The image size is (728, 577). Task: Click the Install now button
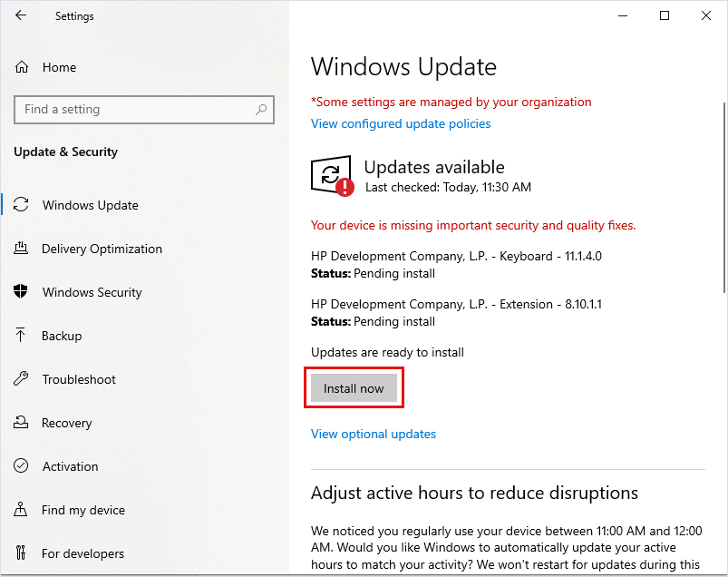[x=354, y=388]
